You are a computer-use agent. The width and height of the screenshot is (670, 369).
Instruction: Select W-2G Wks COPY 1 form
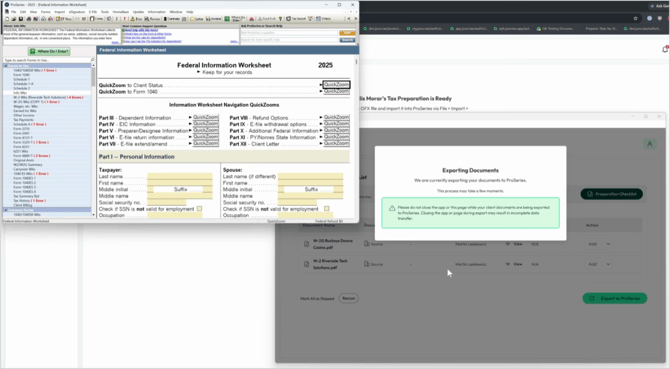pyautogui.click(x=36, y=102)
